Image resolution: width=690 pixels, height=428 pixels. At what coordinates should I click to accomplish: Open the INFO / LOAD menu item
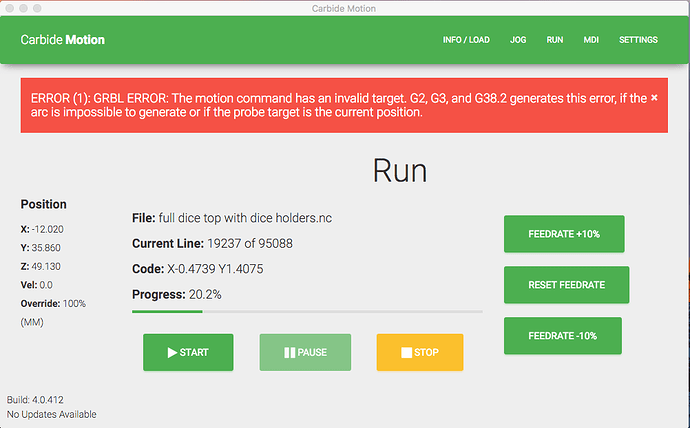(466, 40)
